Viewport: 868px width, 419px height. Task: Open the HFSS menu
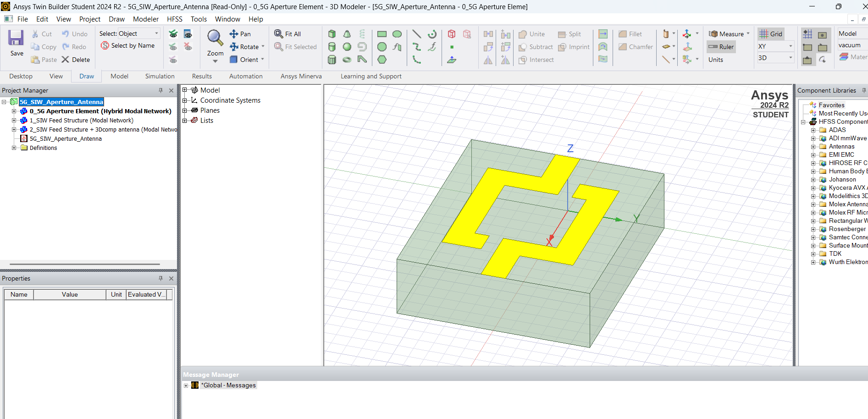(x=175, y=19)
